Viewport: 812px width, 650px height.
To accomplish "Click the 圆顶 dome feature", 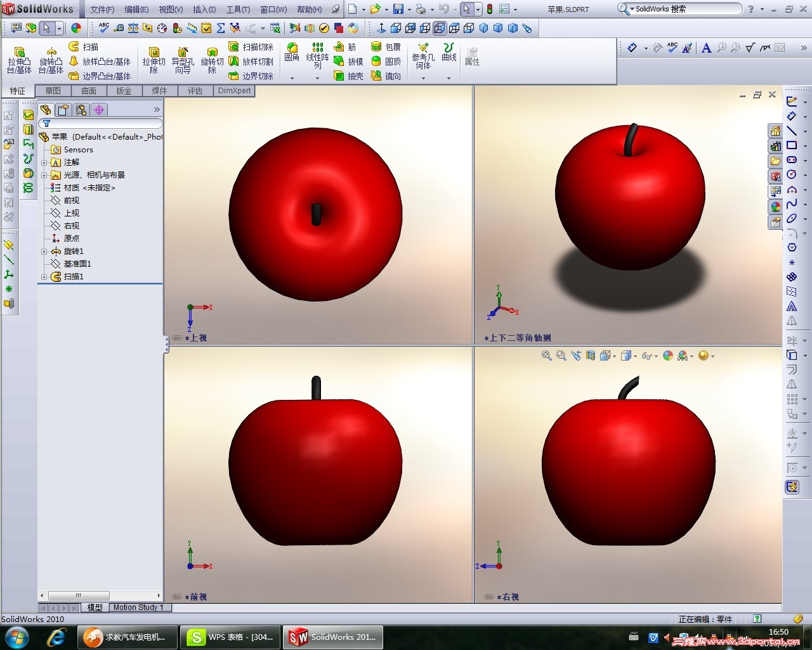I will click(386, 62).
